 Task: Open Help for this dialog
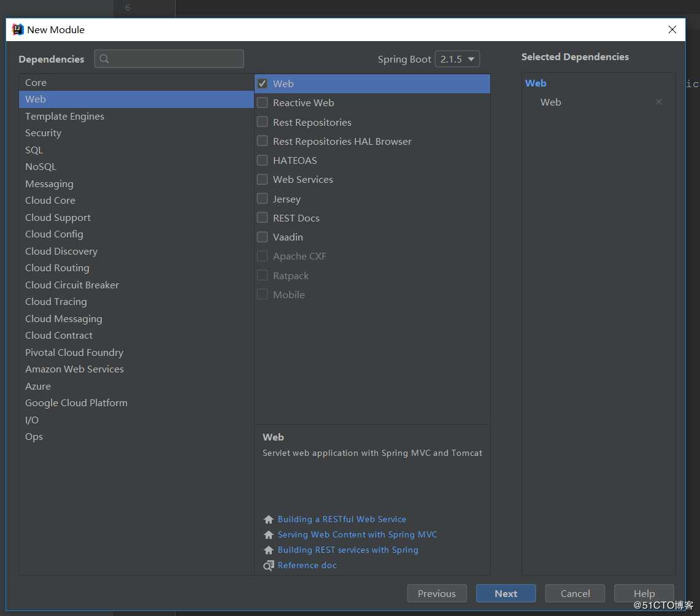644,593
